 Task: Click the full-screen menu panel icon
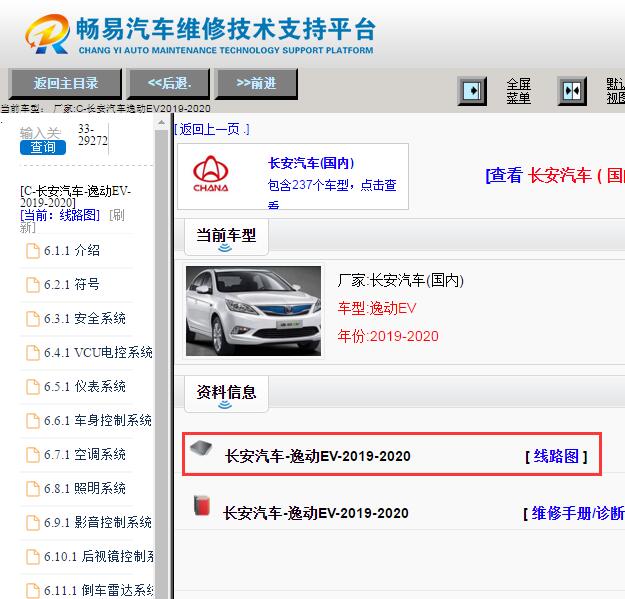point(472,91)
